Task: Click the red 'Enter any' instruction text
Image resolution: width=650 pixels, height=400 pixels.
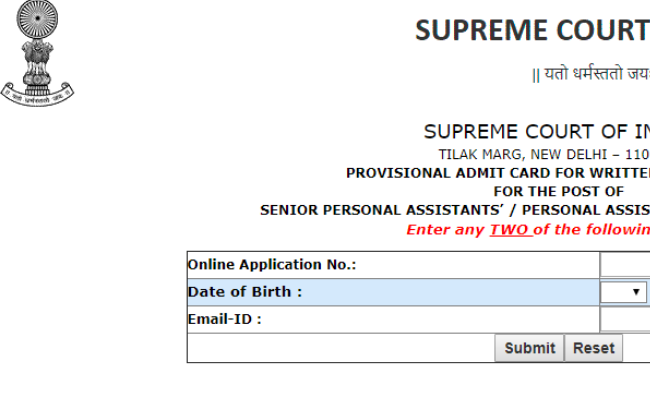Action: point(445,230)
